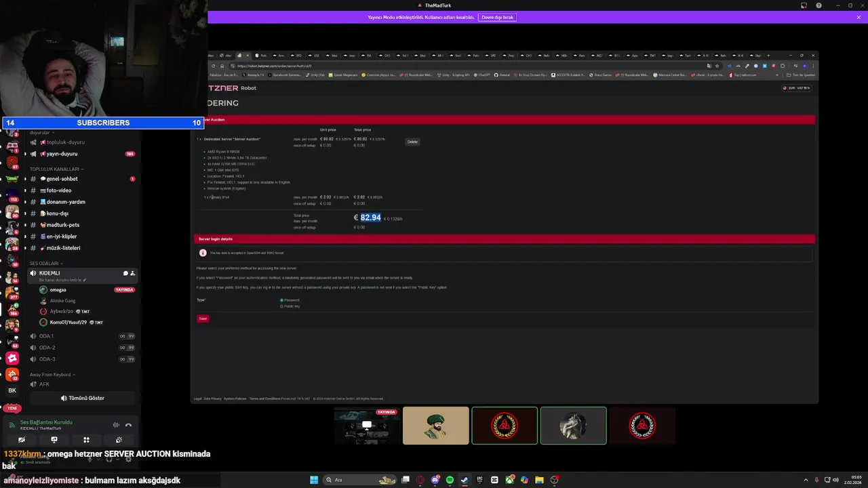Open the genel-sohbet text channel
Screen dimensions: 868x488
(x=81, y=179)
